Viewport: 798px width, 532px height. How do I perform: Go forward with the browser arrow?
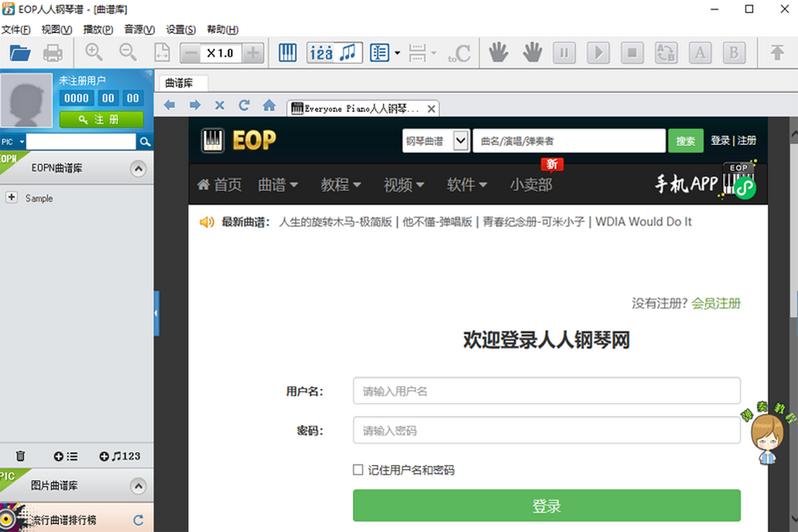(x=195, y=105)
